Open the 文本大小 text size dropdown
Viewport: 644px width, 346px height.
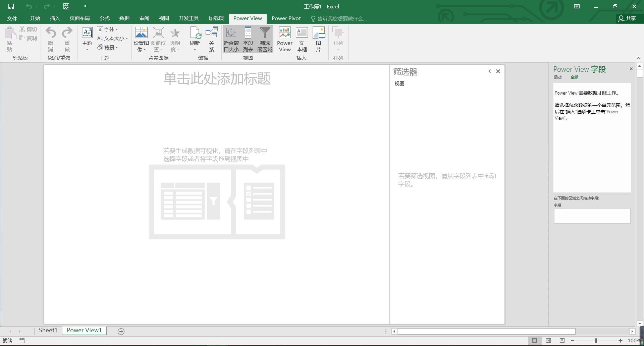pos(113,39)
